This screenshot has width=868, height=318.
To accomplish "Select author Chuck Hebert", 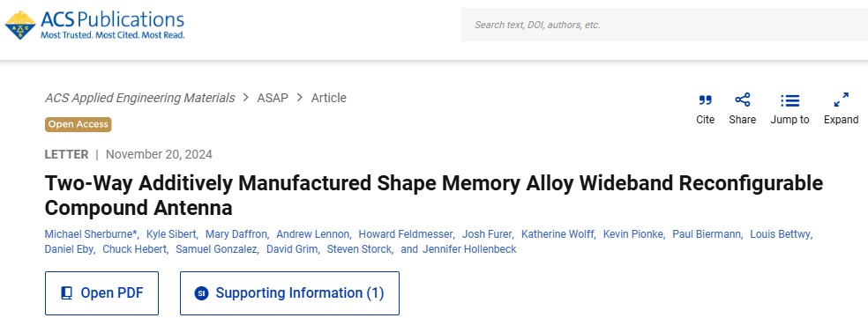I will coord(134,249).
